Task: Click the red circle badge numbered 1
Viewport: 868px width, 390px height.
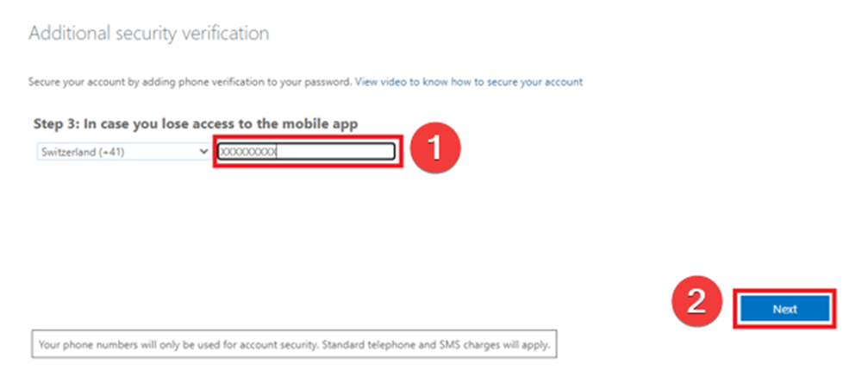Action: 435,149
